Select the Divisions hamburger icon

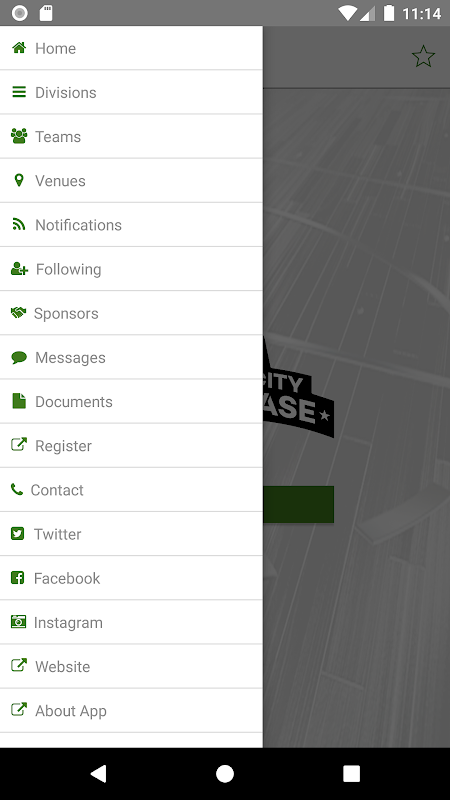(19, 92)
